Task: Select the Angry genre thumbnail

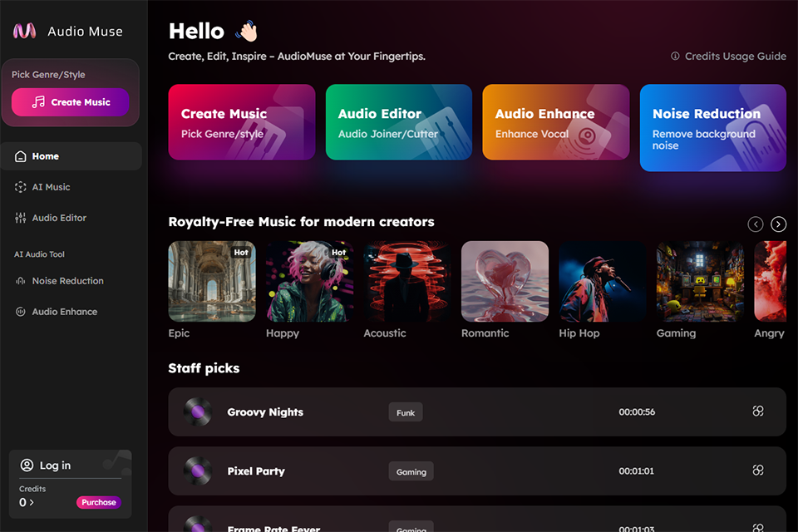Action: 771,282
